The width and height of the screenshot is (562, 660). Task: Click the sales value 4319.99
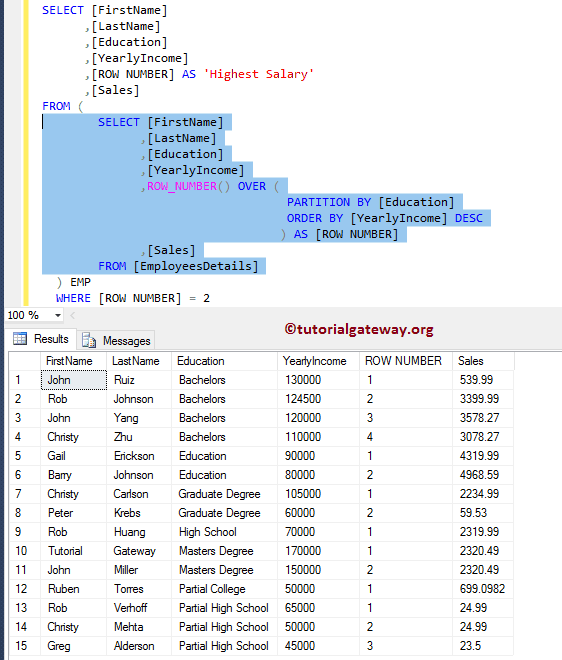pos(483,456)
